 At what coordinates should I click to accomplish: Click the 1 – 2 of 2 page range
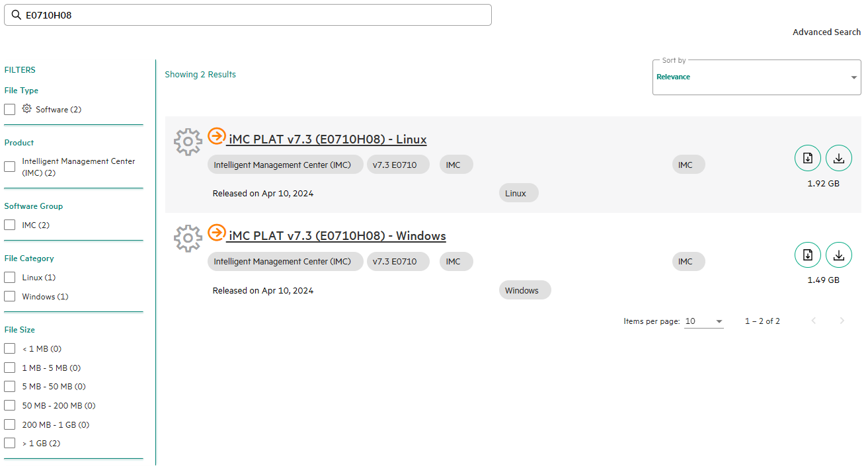(762, 321)
